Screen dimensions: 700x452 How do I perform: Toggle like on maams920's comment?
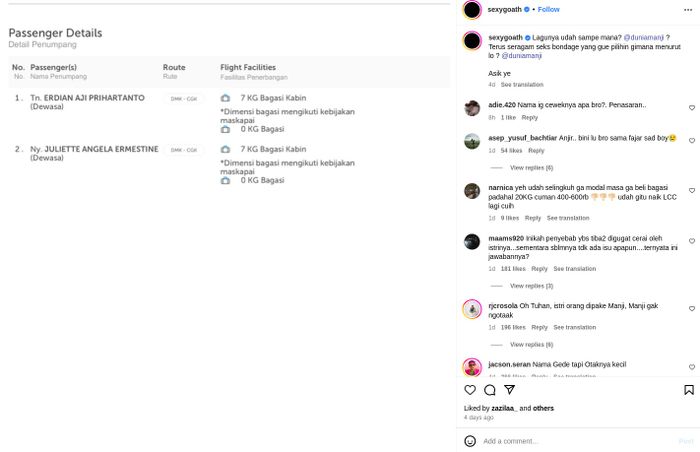(x=691, y=242)
